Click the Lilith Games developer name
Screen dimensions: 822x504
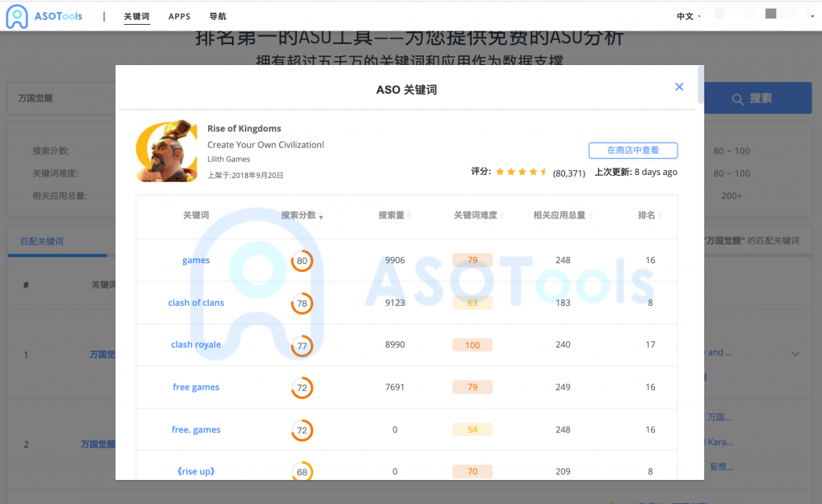(229, 159)
